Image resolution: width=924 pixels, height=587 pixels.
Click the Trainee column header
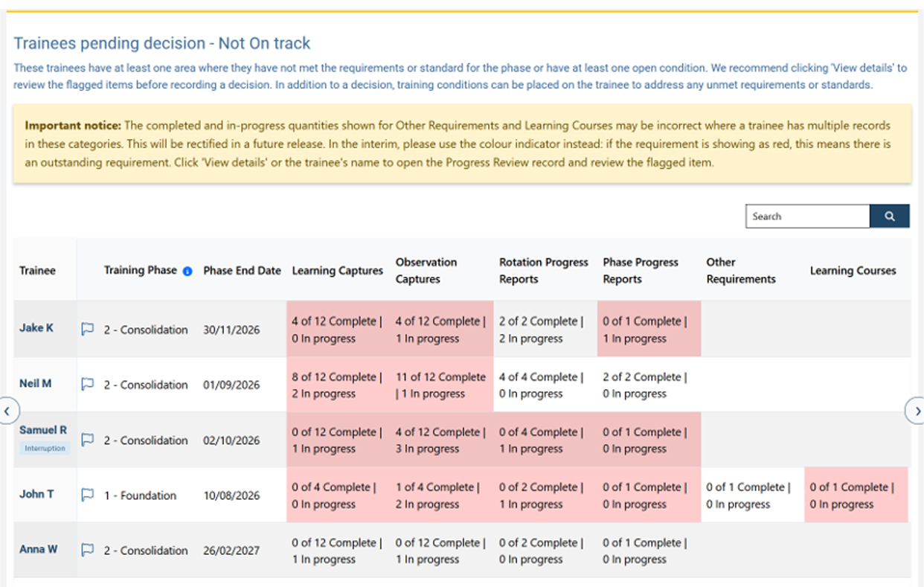(37, 271)
